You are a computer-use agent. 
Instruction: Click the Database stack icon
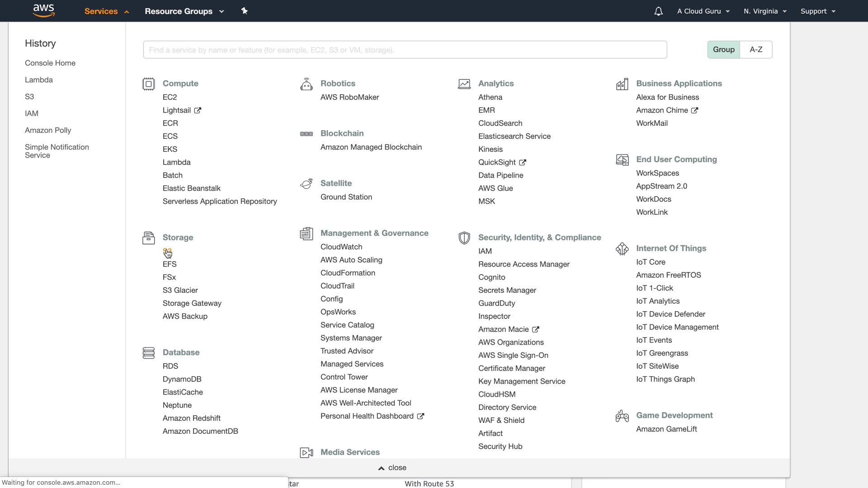coord(148,353)
